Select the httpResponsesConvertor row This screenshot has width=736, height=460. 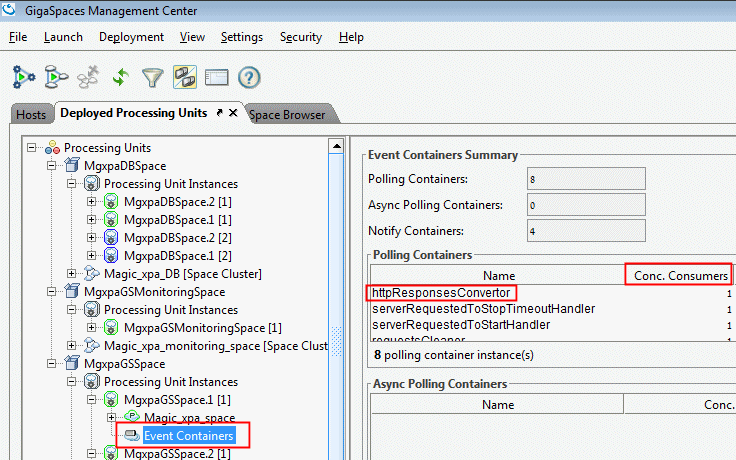pos(552,293)
